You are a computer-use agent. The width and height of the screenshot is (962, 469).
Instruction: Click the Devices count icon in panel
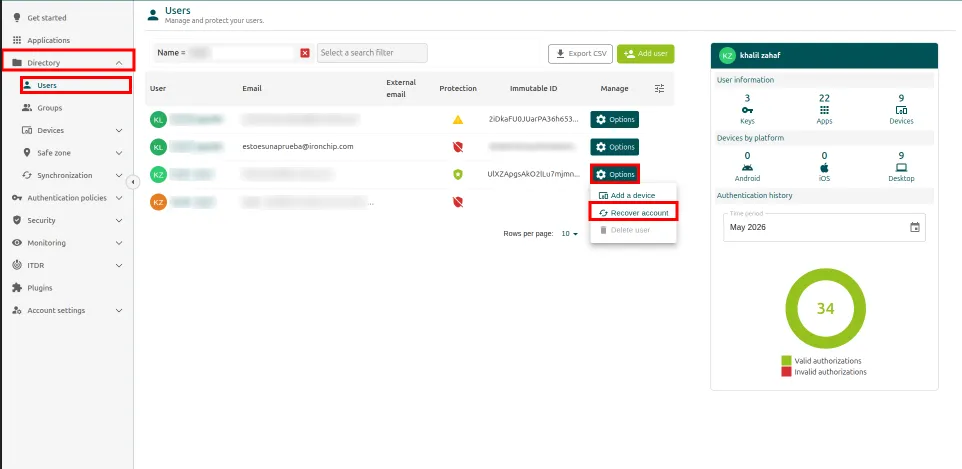coord(901,110)
